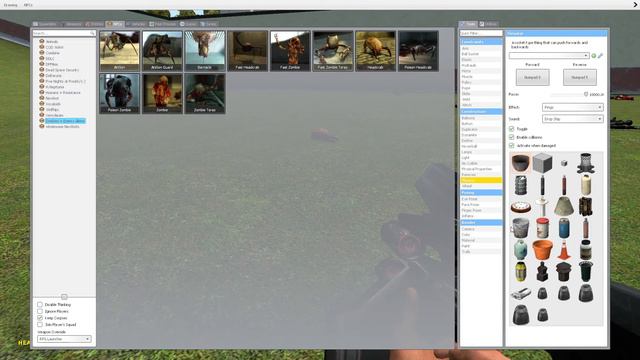Uncheck the Keep Corpses checkbox
640x360 pixels.
click(40, 318)
